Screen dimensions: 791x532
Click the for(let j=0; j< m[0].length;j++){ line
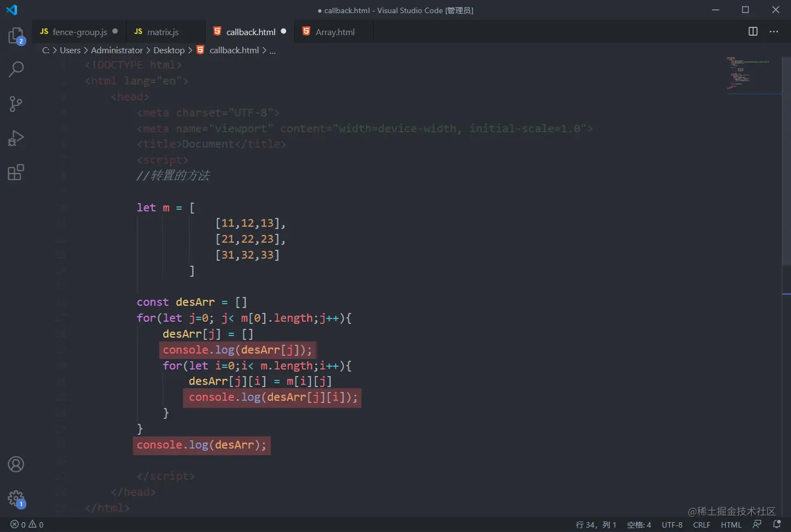coord(244,318)
